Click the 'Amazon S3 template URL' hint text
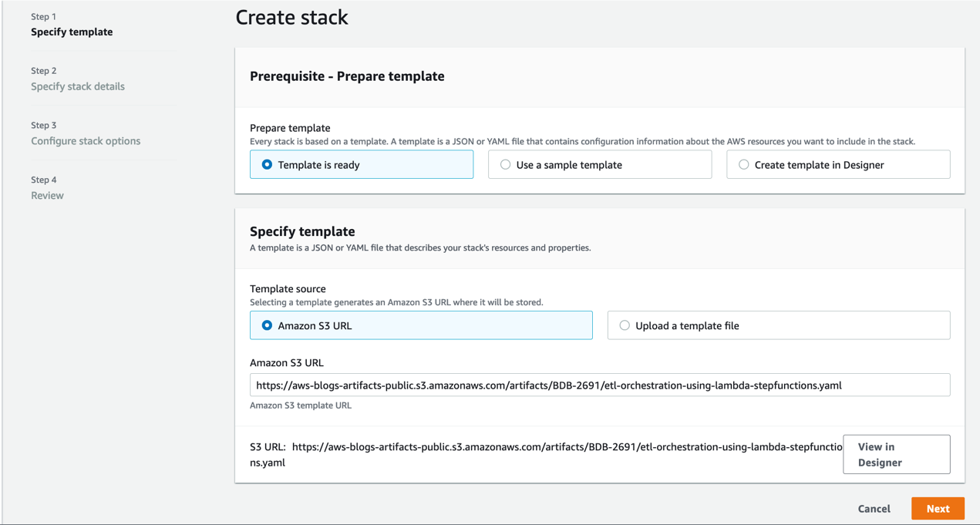The image size is (980, 525). click(301, 406)
